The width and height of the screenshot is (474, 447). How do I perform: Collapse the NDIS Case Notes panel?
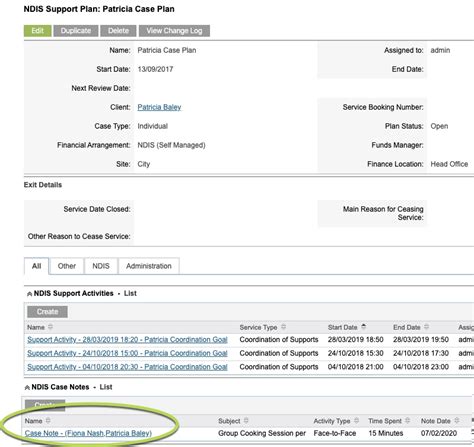tap(27, 387)
